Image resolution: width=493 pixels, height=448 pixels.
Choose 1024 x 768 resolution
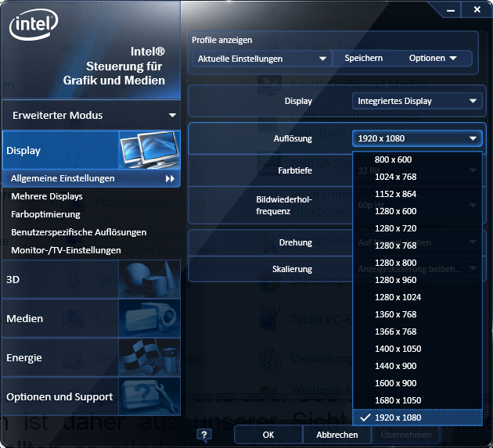coord(417,177)
